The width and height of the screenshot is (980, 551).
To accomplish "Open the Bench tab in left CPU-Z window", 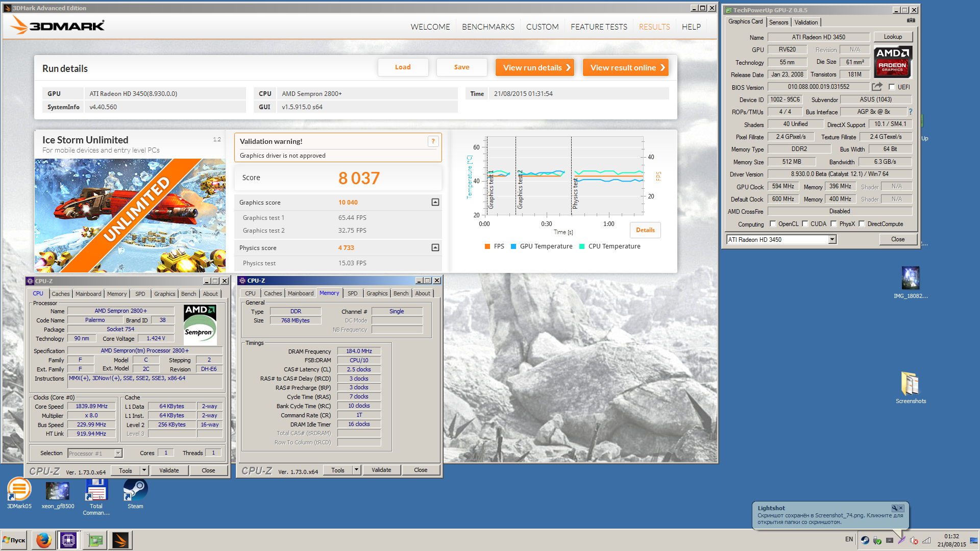I will pos(188,294).
